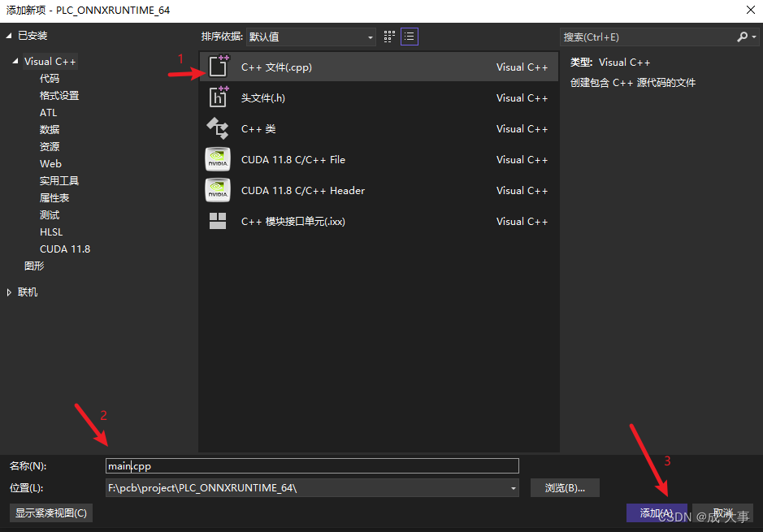Choose the C++ 类 template icon
763x532 pixels.
218,128
